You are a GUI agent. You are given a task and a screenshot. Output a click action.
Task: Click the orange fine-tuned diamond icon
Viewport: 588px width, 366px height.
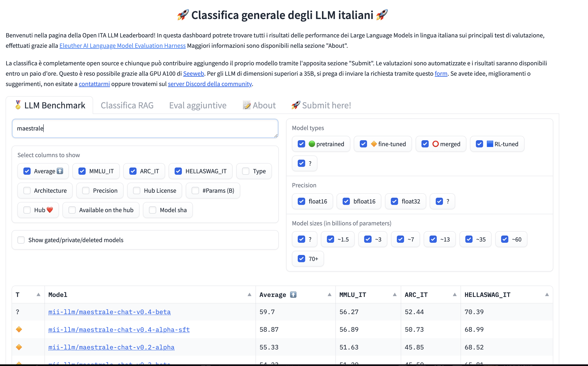[374, 144]
